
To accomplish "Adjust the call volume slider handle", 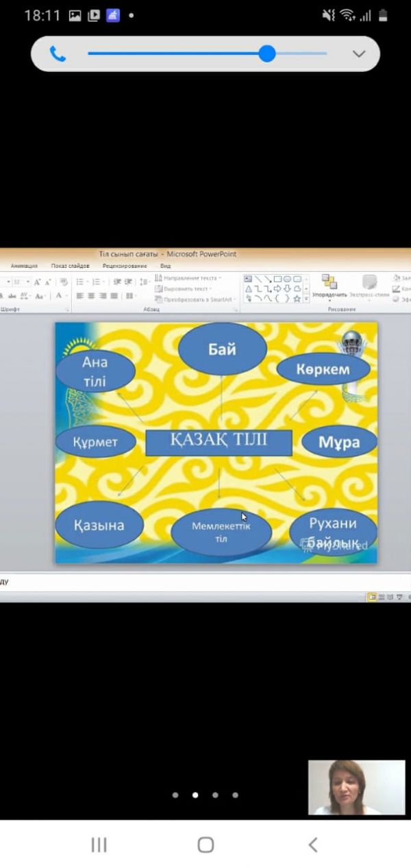I will pyautogui.click(x=266, y=53).
